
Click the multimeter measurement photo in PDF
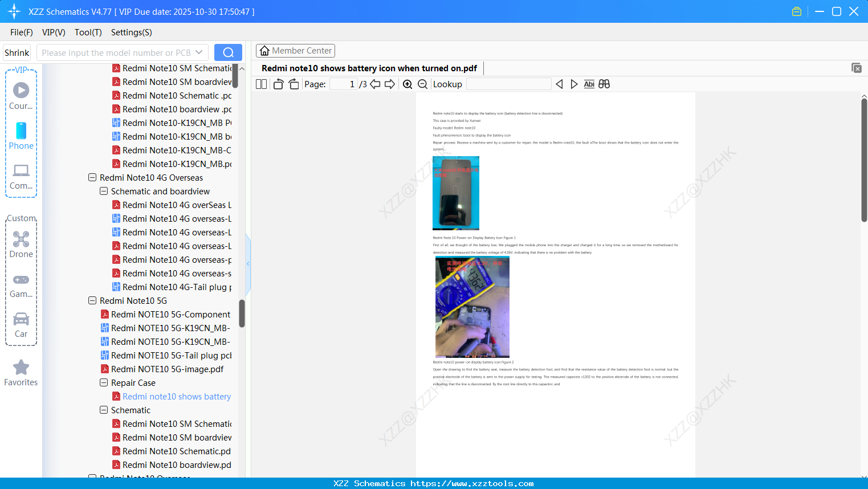coord(472,307)
